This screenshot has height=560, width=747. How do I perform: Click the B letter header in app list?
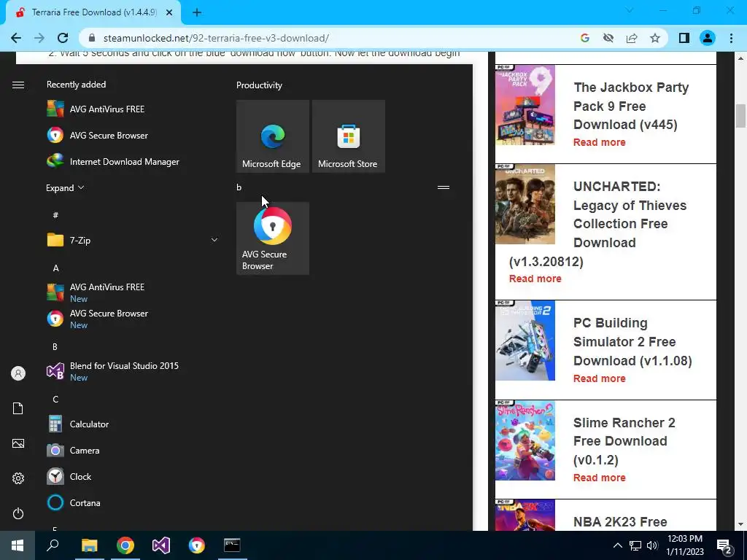click(x=55, y=346)
